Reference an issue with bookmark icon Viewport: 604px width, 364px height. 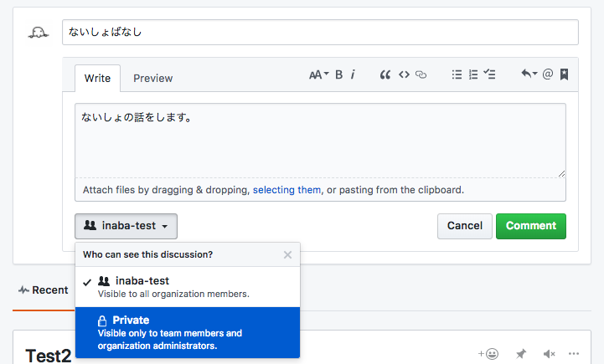click(564, 74)
